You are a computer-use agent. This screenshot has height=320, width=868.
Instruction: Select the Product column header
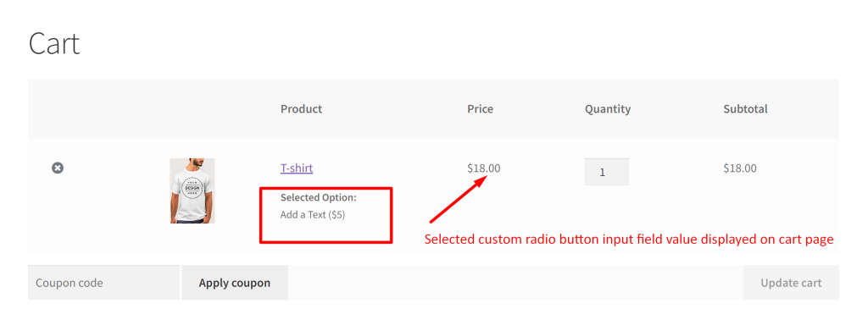click(301, 109)
